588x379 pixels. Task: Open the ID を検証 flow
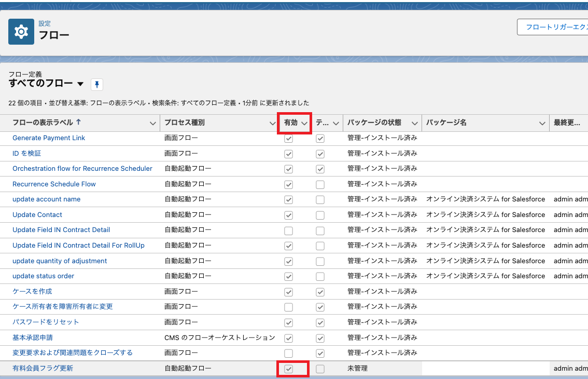click(x=26, y=153)
